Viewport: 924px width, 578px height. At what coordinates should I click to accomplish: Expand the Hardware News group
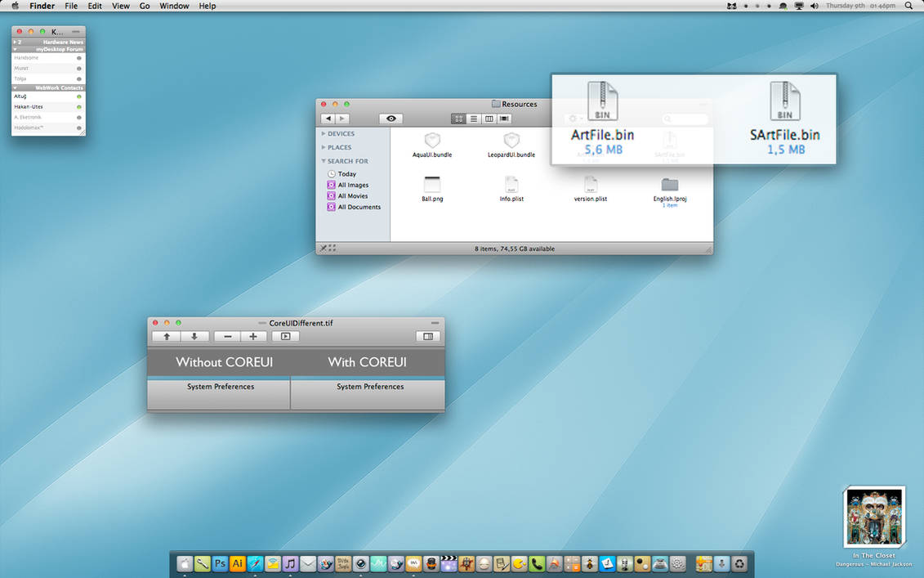click(15, 43)
